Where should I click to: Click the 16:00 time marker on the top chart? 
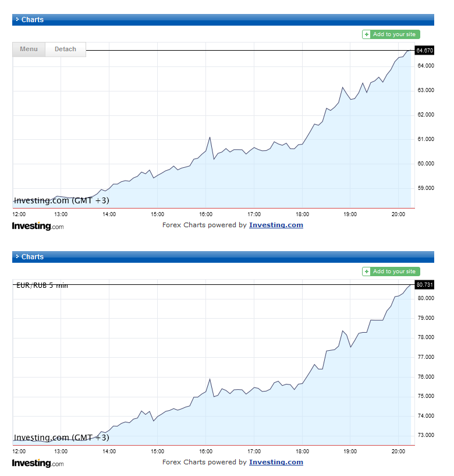tap(205, 214)
